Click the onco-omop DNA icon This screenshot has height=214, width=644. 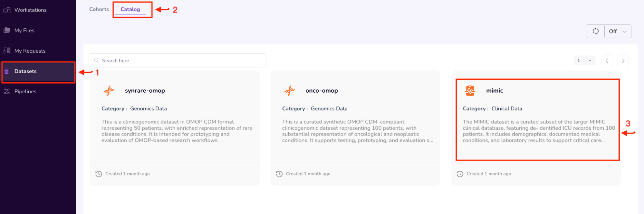[290, 91]
